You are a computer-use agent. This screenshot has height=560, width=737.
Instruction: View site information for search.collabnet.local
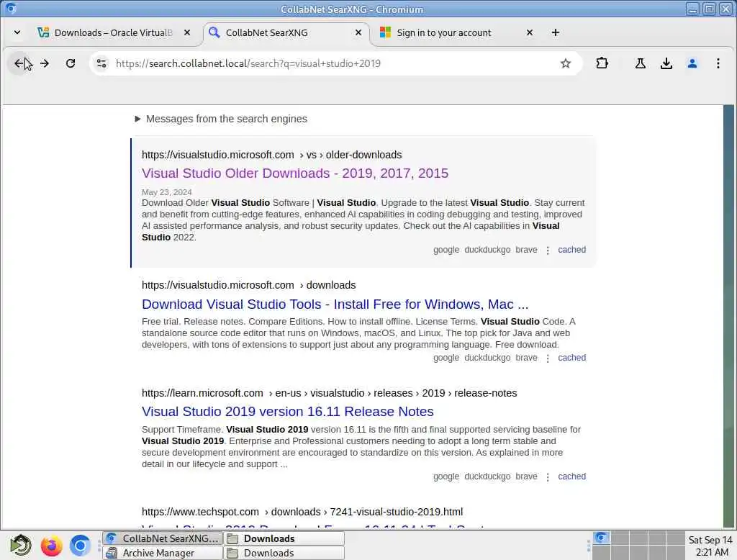101,63
